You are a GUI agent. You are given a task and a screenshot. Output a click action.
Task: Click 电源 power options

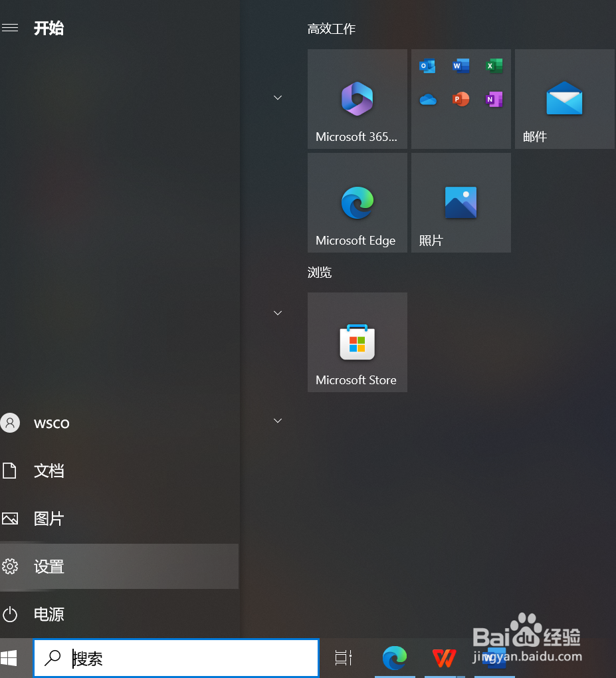tap(120, 614)
